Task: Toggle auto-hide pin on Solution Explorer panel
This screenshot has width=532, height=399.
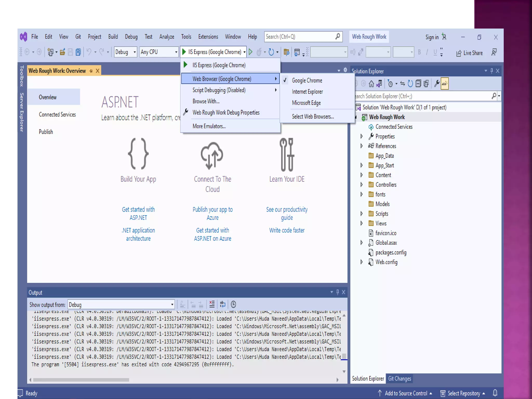Action: coord(491,71)
